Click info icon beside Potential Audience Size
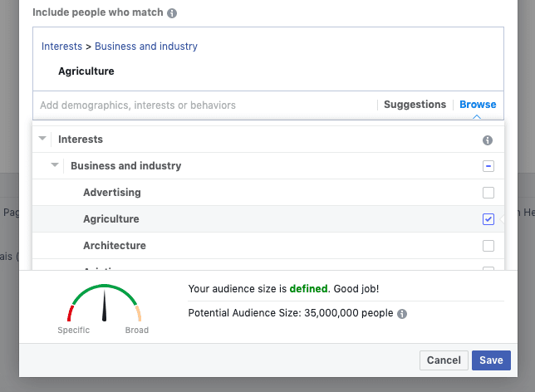The height and width of the screenshot is (392, 535). pos(402,314)
